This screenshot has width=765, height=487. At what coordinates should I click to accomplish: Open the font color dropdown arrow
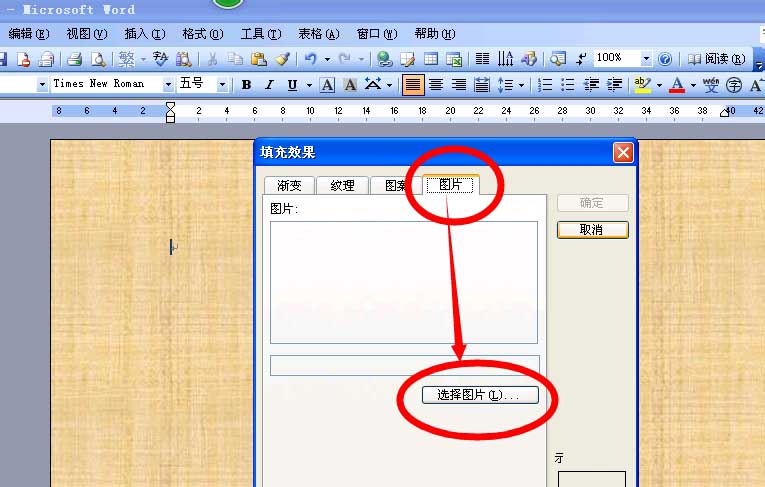tap(693, 85)
